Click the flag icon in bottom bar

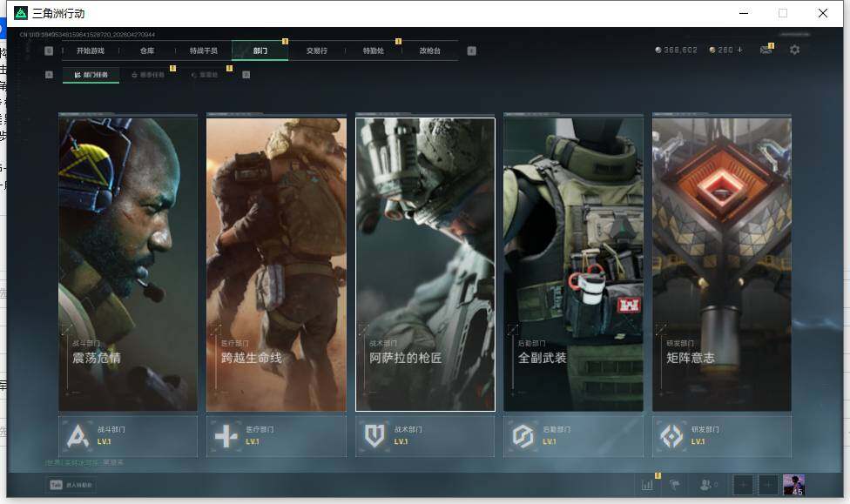[x=675, y=485]
